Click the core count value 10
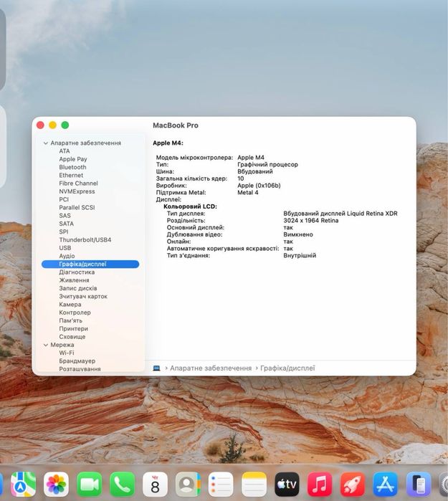Screen dimensions: 448x501 240,178
